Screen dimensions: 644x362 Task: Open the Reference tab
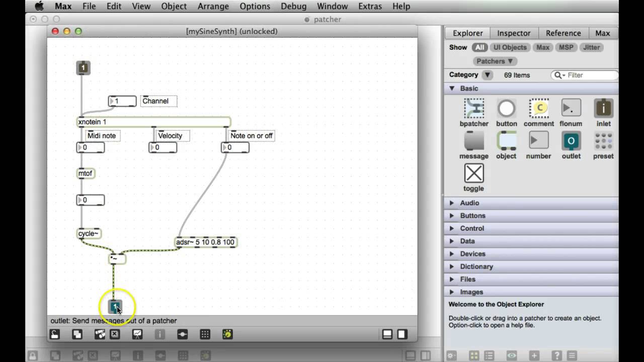(x=563, y=33)
